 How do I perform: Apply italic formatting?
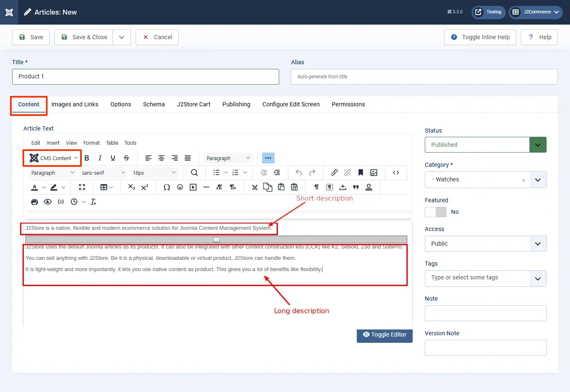(x=100, y=158)
